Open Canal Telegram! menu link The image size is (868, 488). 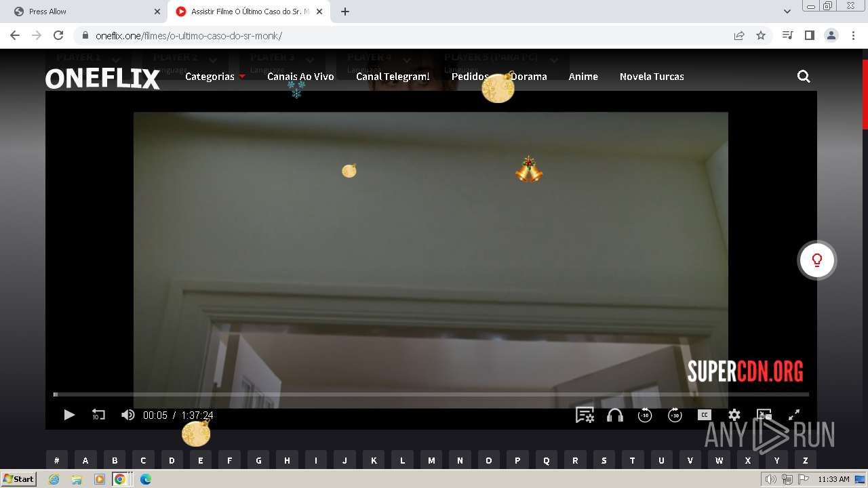[x=393, y=77]
